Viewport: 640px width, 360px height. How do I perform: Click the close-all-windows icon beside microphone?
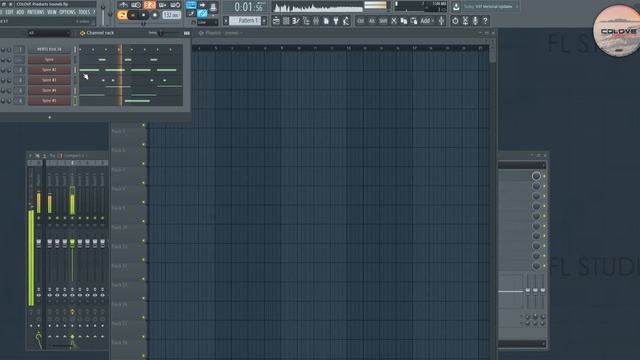(x=465, y=21)
